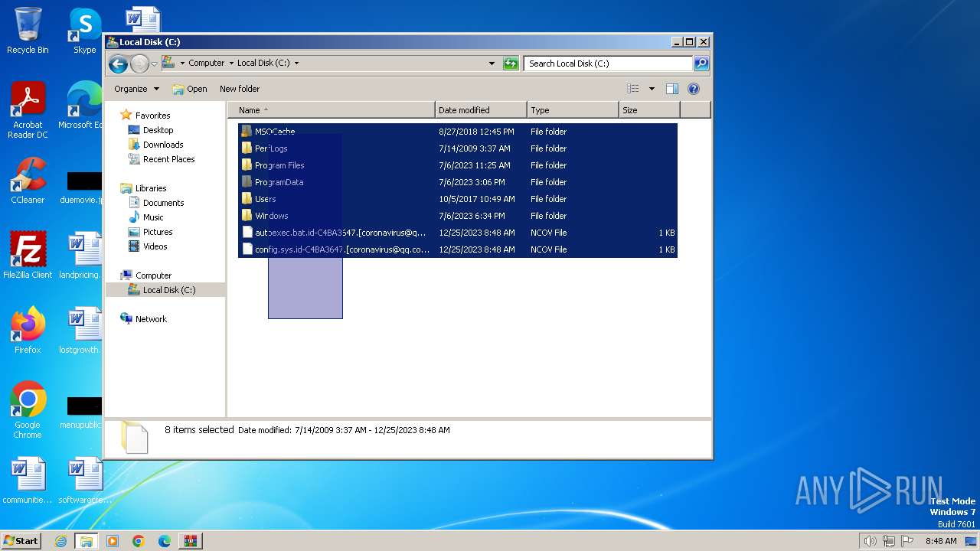Open the softwarecre Word document icon

[84, 481]
